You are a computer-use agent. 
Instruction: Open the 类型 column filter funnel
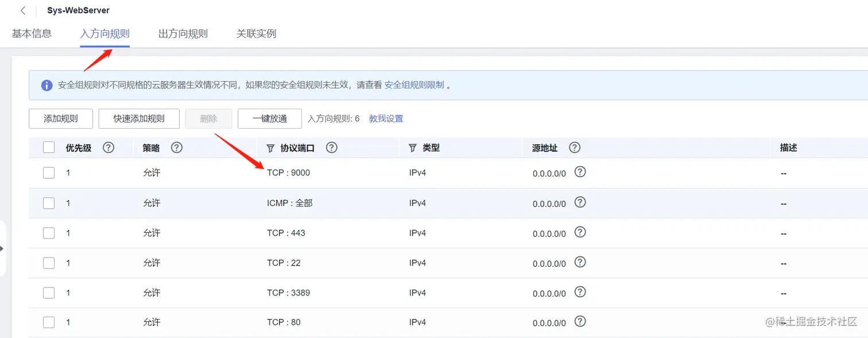click(x=413, y=148)
